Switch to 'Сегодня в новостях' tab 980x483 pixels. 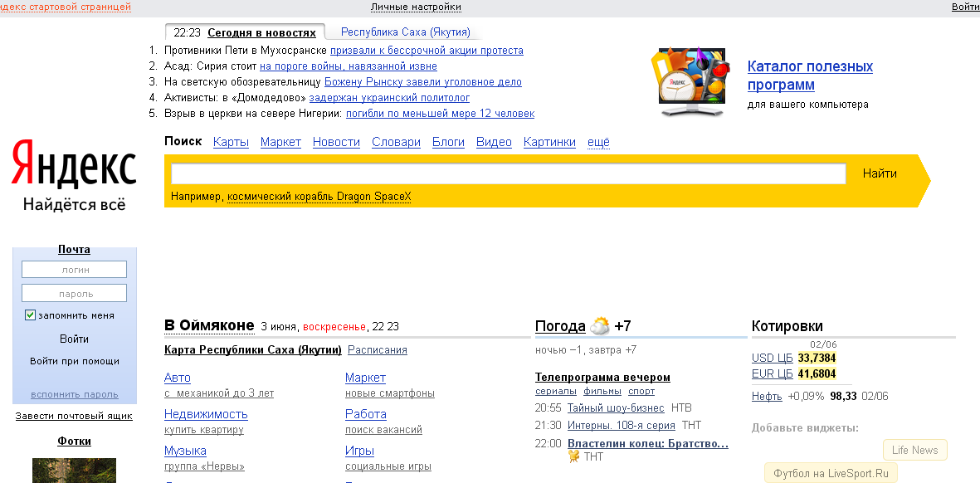262,33
